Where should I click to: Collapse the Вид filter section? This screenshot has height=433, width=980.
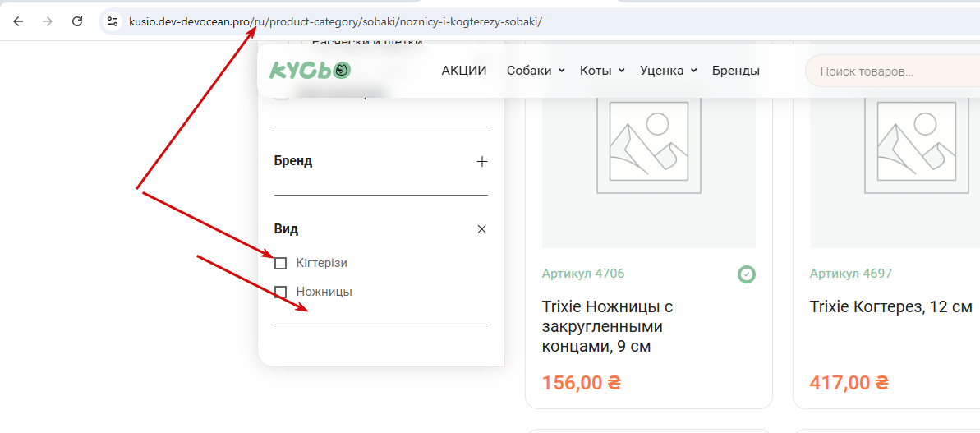pyautogui.click(x=481, y=229)
